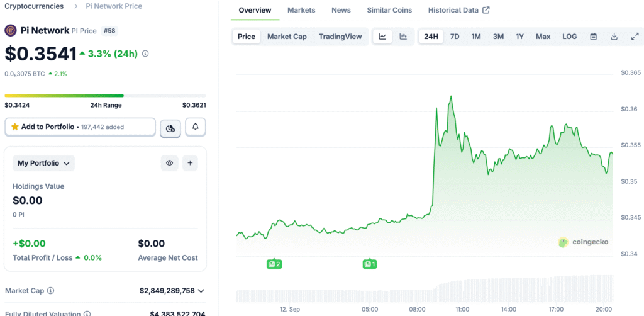
Task: Click the Fully Diluted Valuation label
Action: click(x=43, y=314)
